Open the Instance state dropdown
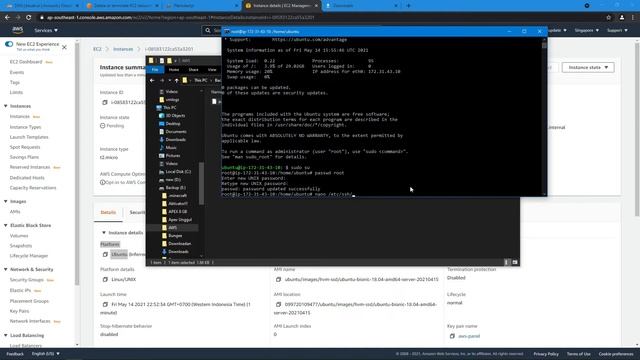640x360 pixels. pos(588,67)
